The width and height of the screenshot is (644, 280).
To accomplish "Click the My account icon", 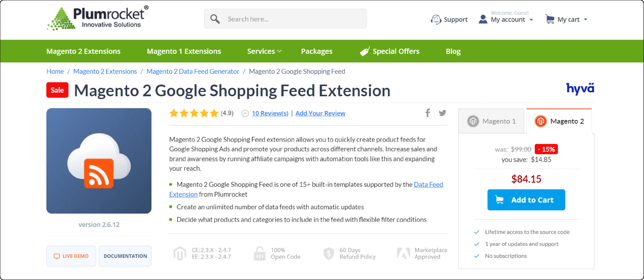I will [483, 19].
